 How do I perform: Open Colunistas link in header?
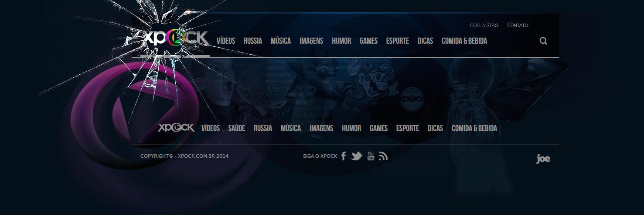484,25
